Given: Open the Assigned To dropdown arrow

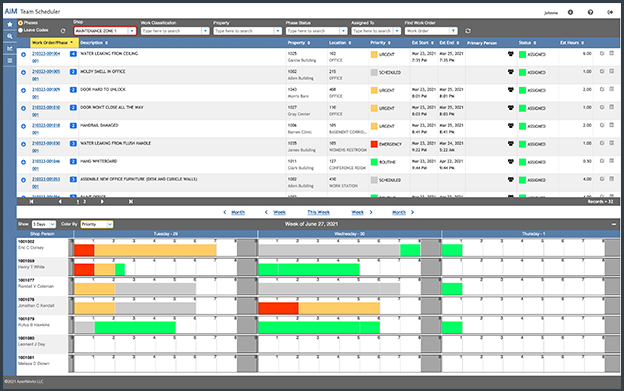Looking at the screenshot, I should point(397,31).
